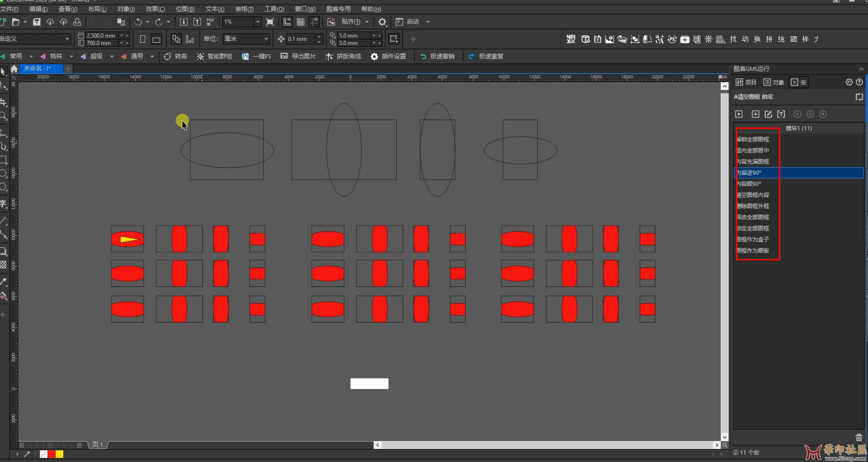Pick the no-fill swatch in document palette
Image resolution: width=868 pixels, height=462 pixels.
coord(43,454)
